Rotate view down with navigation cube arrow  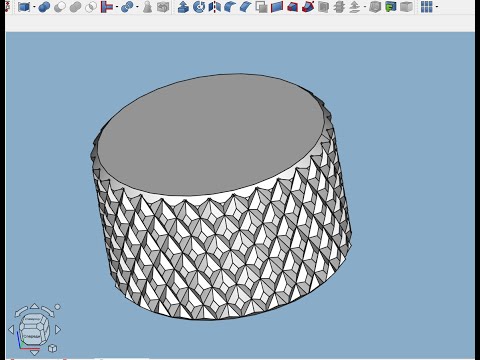34,353
